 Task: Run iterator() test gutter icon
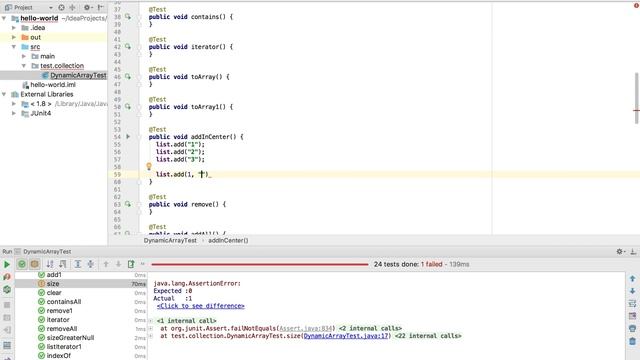128,47
